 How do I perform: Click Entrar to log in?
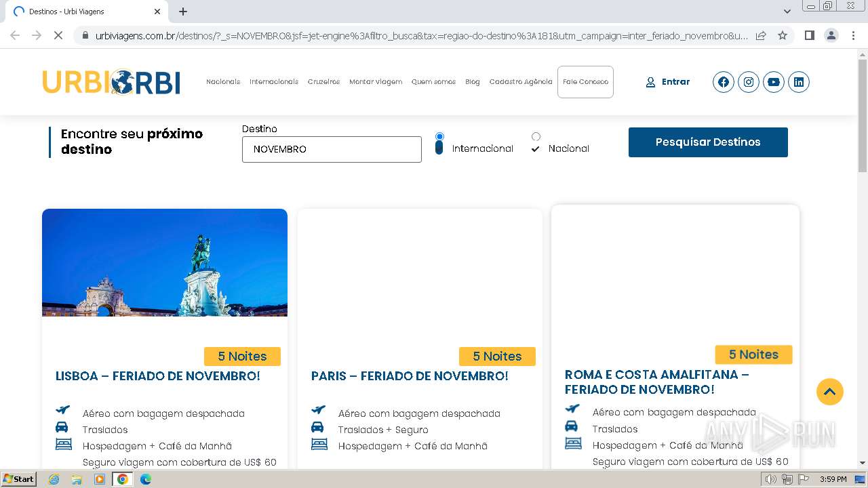click(667, 82)
